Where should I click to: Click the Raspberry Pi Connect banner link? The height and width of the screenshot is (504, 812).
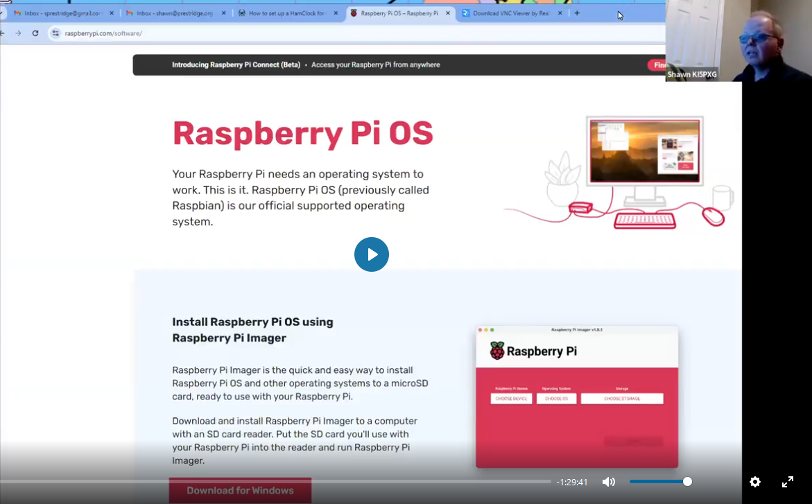(x=305, y=65)
